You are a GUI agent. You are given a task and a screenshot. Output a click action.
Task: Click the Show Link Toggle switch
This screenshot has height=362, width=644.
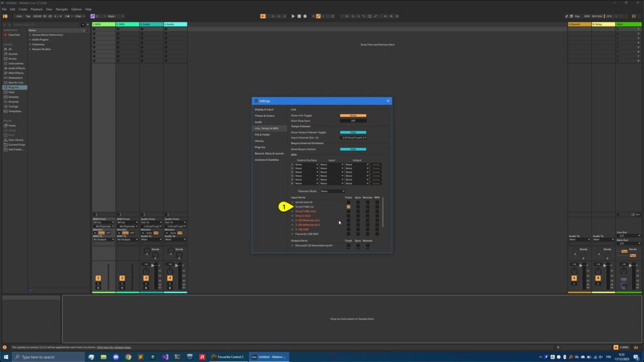pos(353,115)
